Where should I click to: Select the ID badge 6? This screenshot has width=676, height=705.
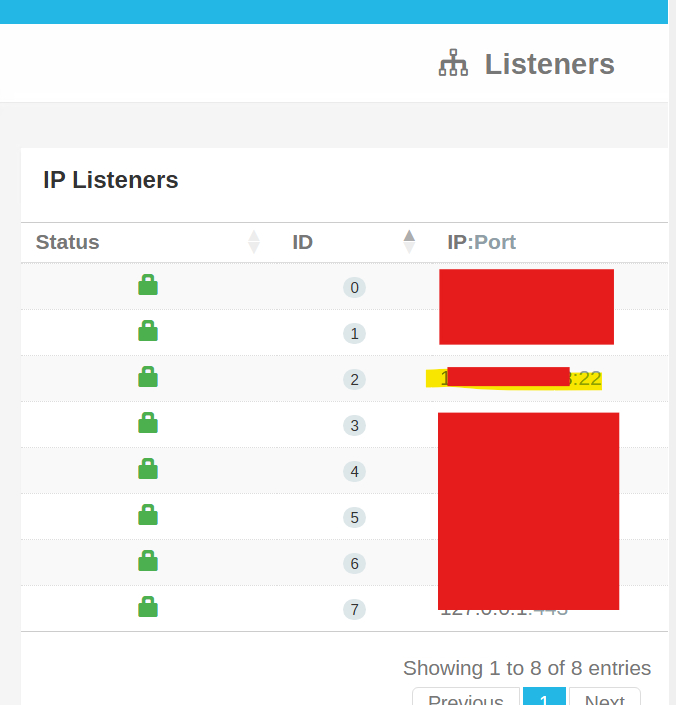(x=354, y=563)
